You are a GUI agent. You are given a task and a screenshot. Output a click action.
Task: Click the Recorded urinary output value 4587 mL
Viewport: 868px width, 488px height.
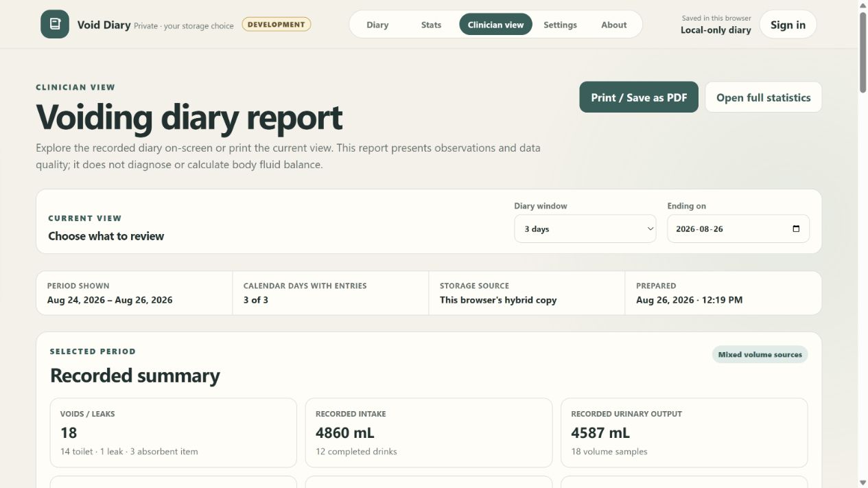[x=600, y=433]
